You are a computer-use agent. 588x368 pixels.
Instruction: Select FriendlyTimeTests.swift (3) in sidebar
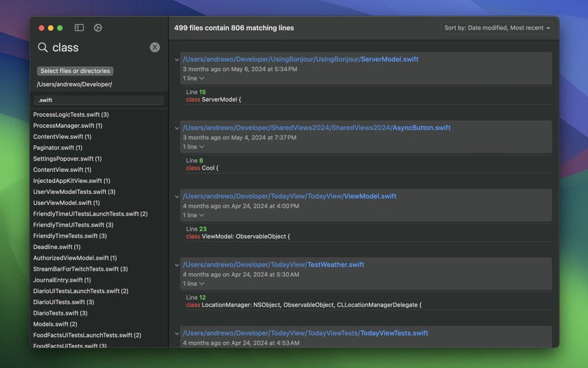coord(70,236)
